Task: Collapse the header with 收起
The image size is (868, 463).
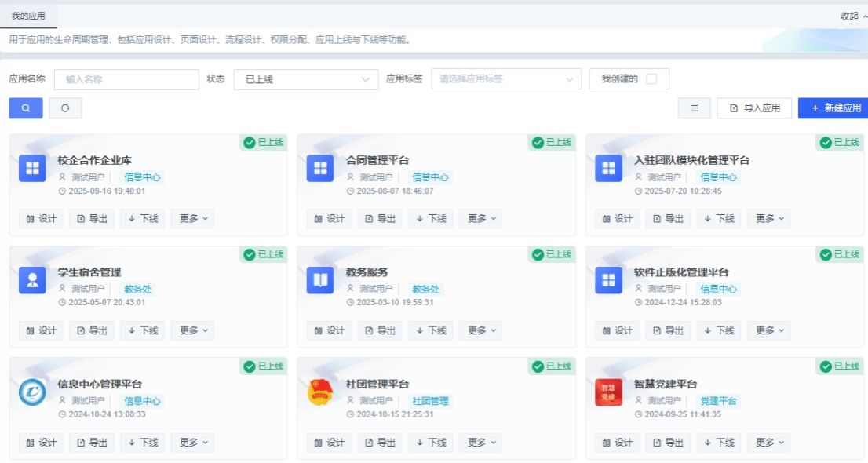Action: [852, 16]
